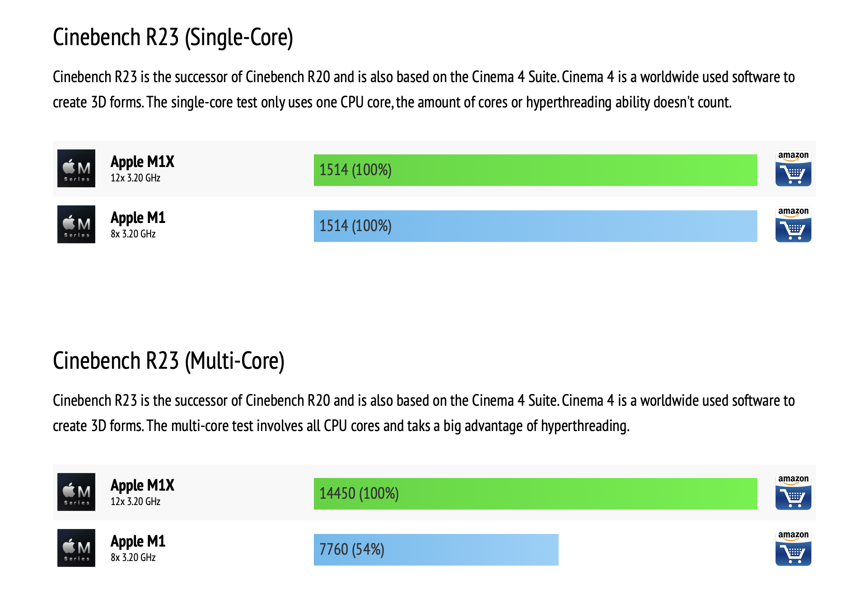Click M Series chip logo beside single-core M1
This screenshot has width=868, height=603.
(x=76, y=224)
